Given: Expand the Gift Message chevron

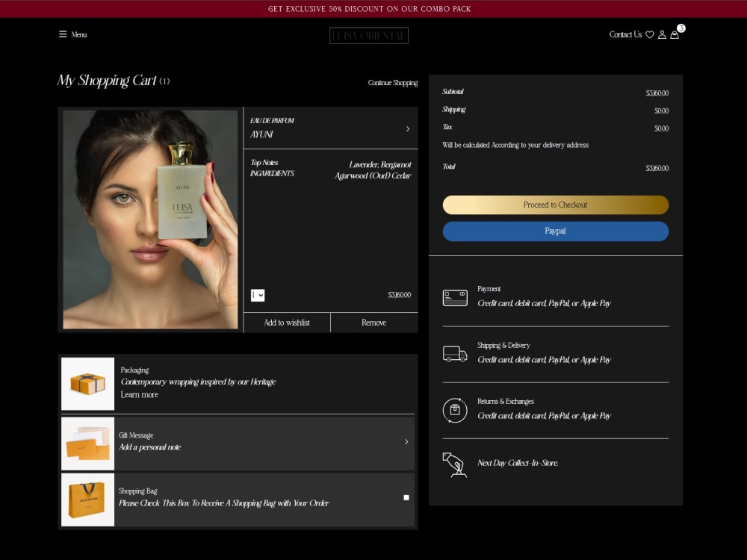Looking at the screenshot, I should click(406, 442).
